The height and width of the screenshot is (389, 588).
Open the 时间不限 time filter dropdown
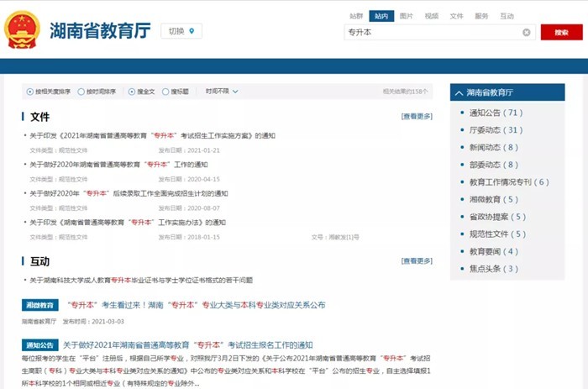pos(221,92)
